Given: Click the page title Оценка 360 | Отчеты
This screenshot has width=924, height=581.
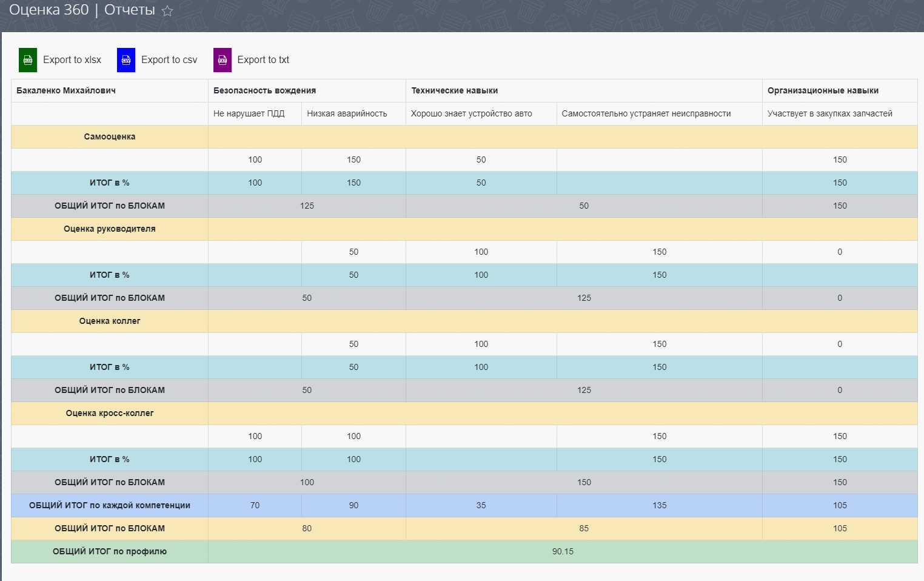Looking at the screenshot, I should tap(82, 10).
